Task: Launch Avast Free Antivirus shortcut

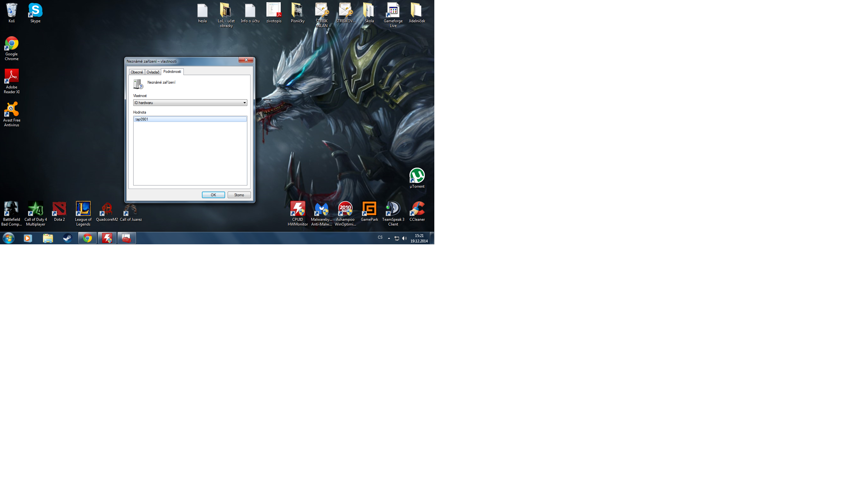Action: 11,114
